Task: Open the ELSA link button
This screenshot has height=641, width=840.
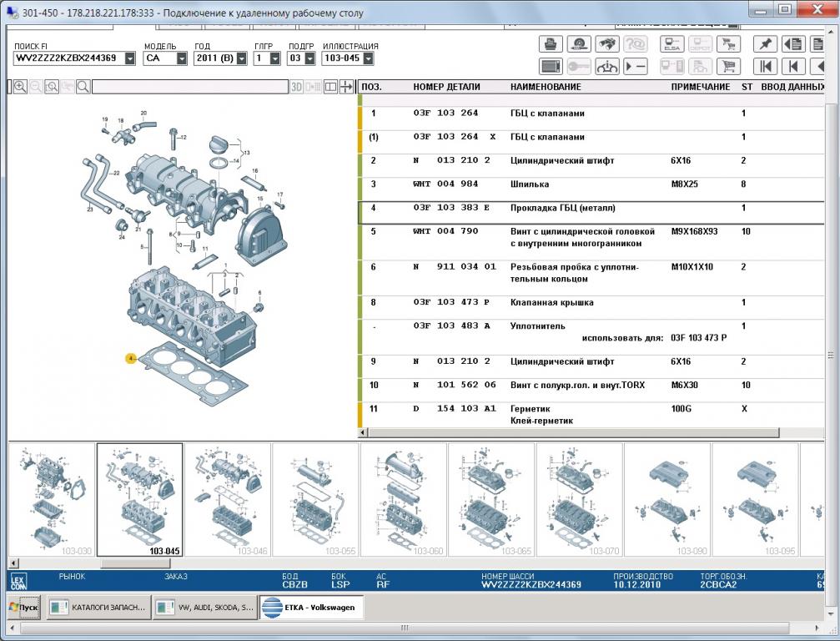Action: [671, 44]
